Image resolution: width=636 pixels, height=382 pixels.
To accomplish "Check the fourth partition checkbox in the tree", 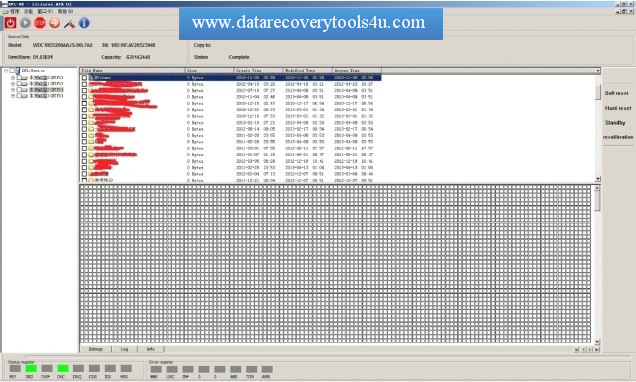I will pos(19,96).
